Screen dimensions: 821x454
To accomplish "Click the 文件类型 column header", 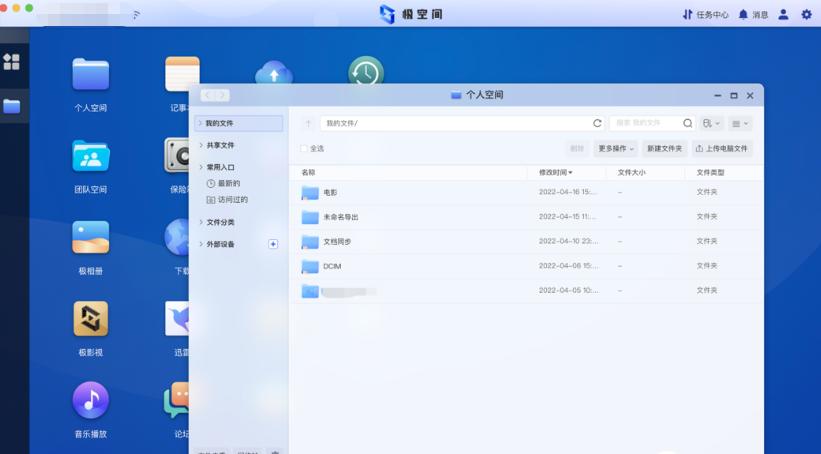I will [x=711, y=172].
